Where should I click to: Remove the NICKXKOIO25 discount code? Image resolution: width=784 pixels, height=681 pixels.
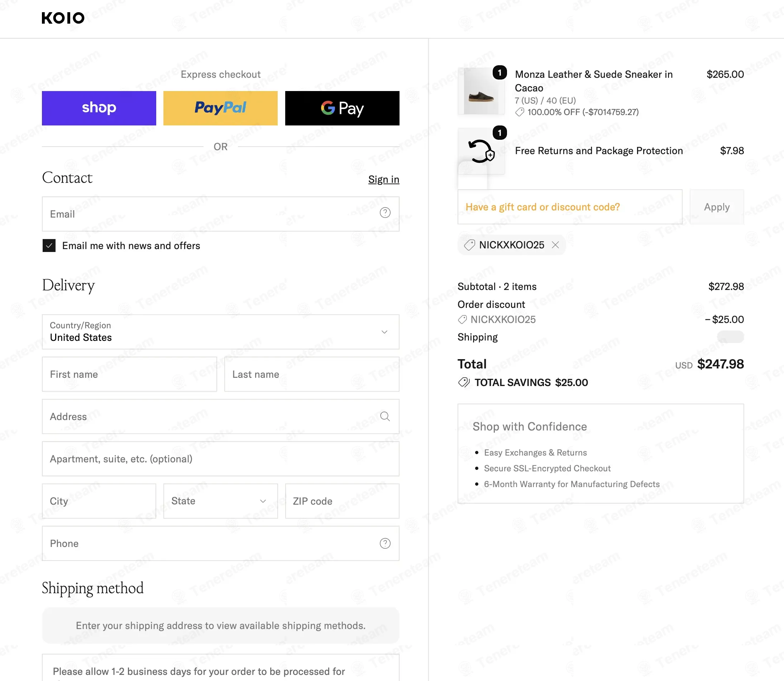pyautogui.click(x=555, y=245)
